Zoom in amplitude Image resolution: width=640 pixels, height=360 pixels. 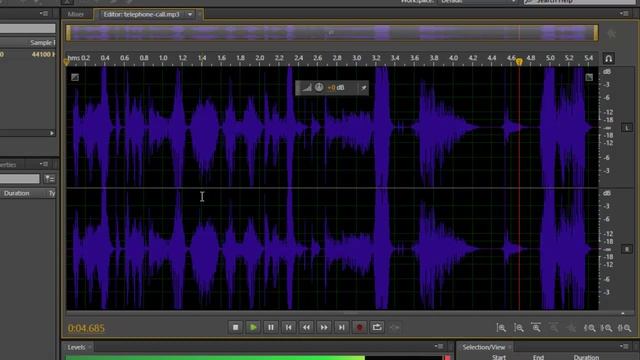[x=501, y=328]
